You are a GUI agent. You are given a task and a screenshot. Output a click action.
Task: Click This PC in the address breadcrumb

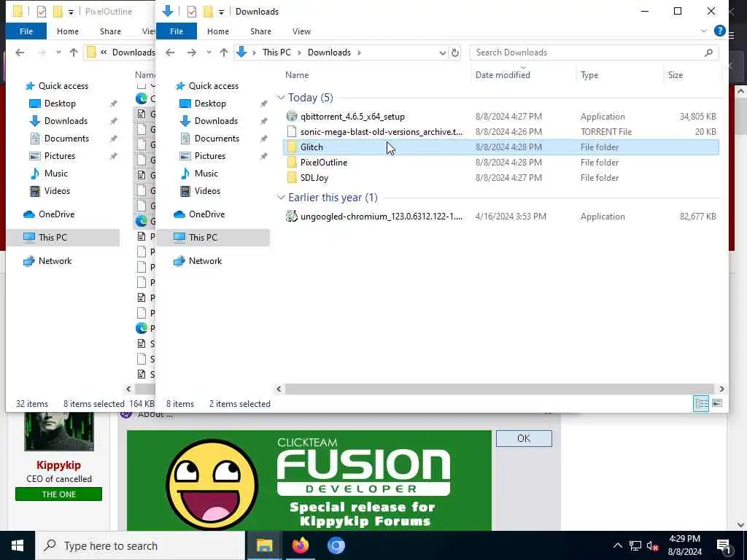click(276, 52)
